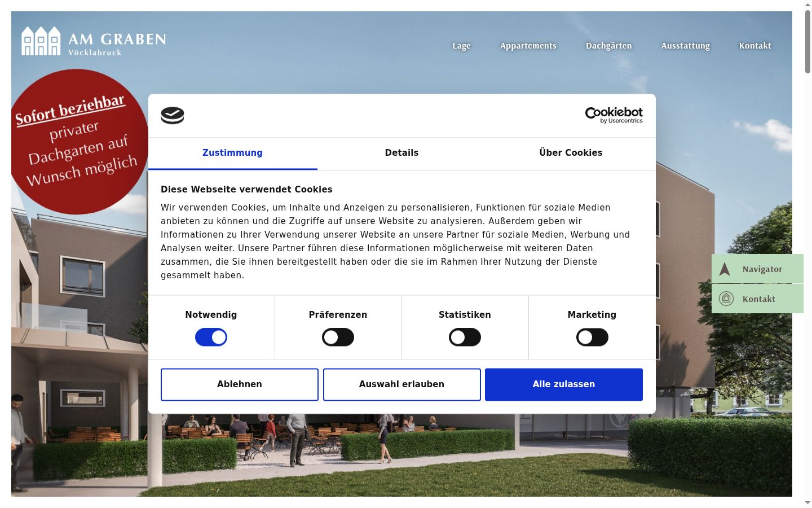Click the Kontakt house icon in side widget
This screenshot has height=508, width=812.
(x=726, y=299)
